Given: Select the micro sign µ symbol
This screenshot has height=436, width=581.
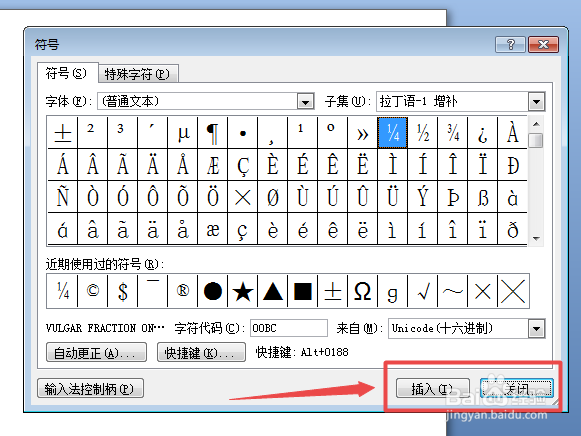Looking at the screenshot, I should click(x=183, y=133).
